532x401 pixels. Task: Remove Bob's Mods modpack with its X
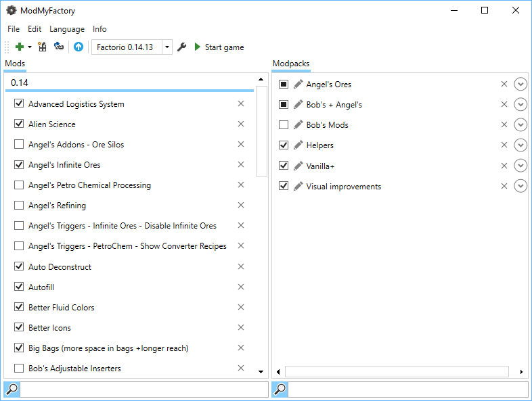[x=504, y=124]
